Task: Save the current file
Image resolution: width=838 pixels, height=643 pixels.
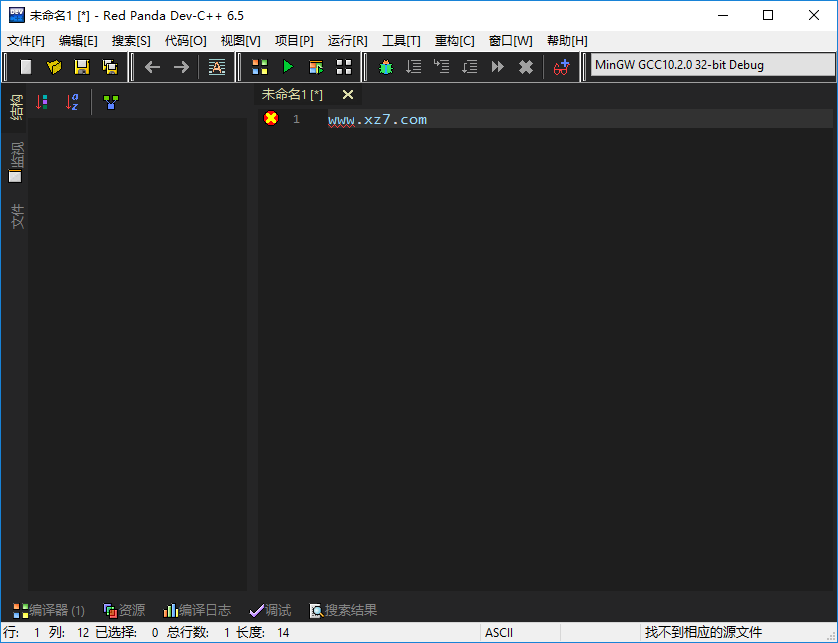Action: 84,67
